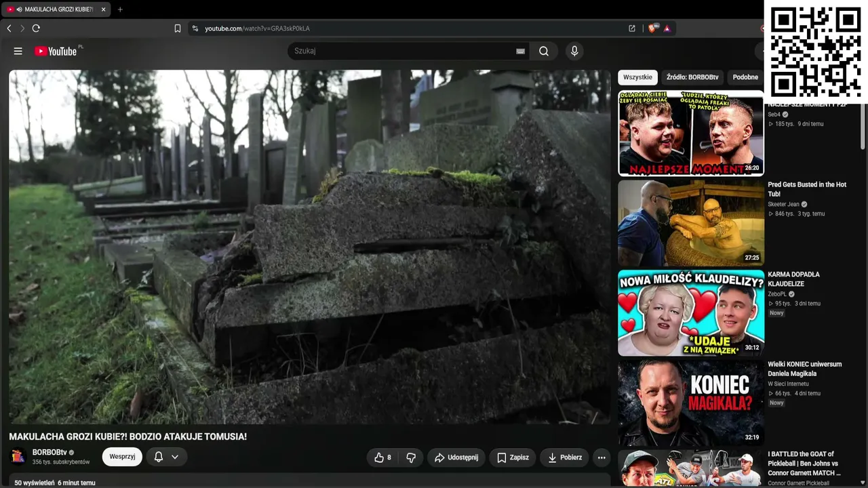Bookmark this page icon
This screenshot has height=488, width=868.
point(178,28)
